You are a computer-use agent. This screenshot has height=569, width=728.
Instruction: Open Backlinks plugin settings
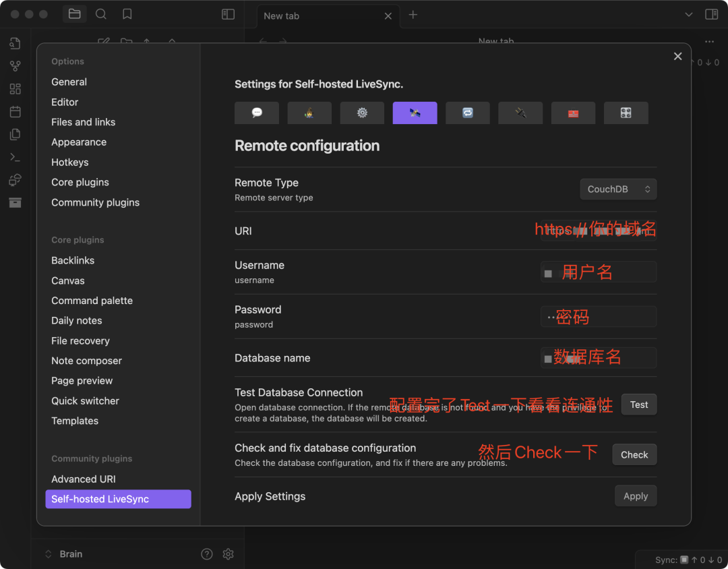(x=73, y=260)
